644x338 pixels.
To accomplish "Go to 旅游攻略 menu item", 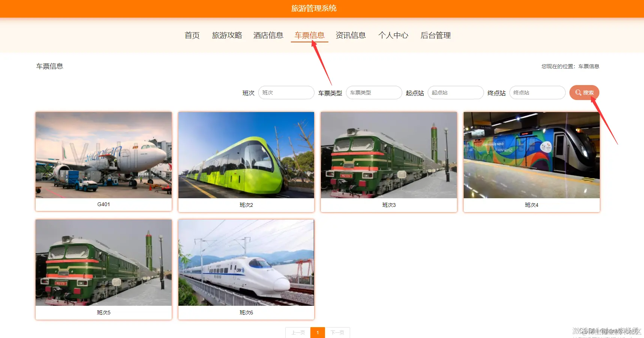I will coord(227,35).
